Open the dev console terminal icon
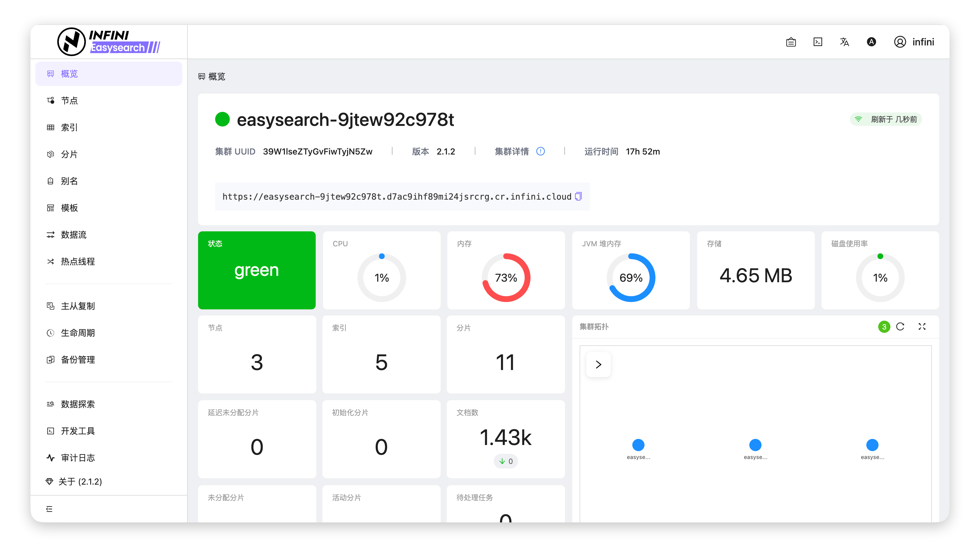This screenshot has height=559, width=980. [x=818, y=42]
